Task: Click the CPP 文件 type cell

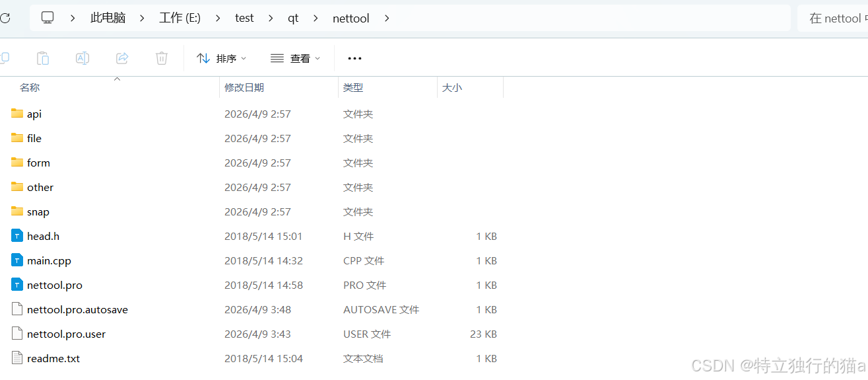Action: coord(364,260)
